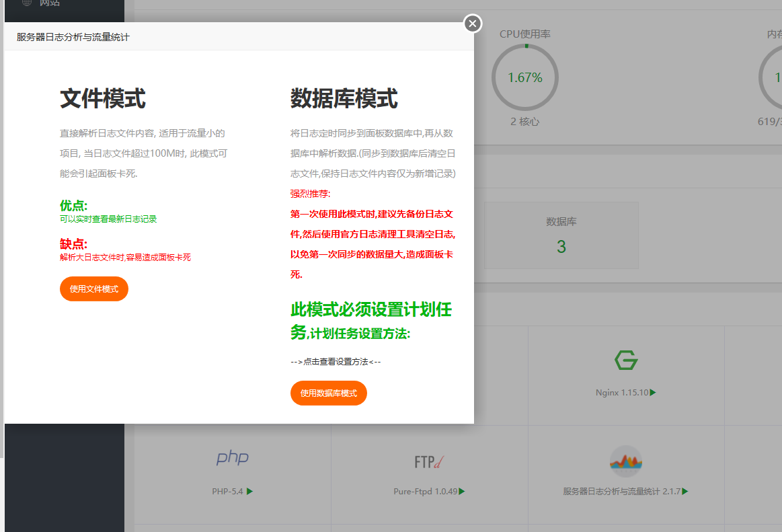
Task: Click the red 强烈推荐: text
Action: coord(310,194)
